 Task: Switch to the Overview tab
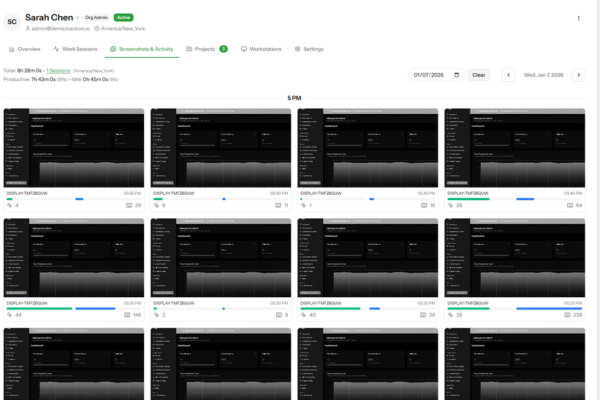[x=24, y=49]
